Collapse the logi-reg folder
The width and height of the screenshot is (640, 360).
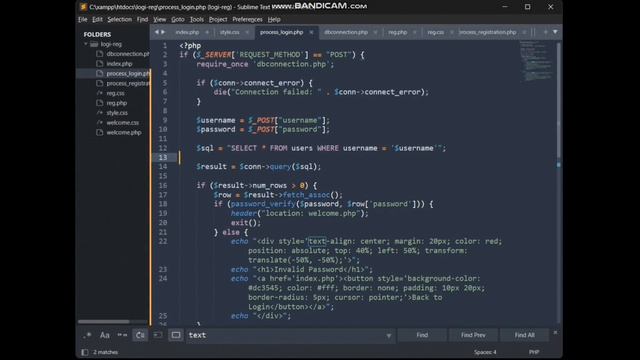(86, 44)
